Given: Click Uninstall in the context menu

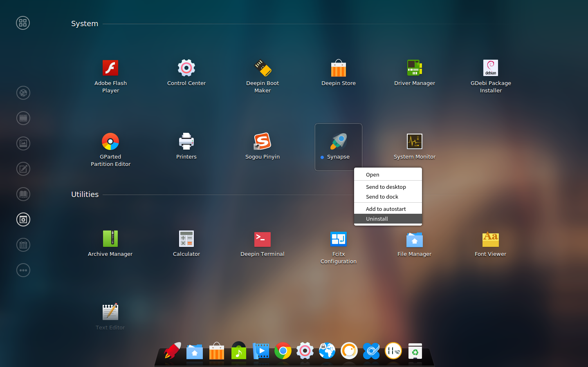Looking at the screenshot, I should [388, 219].
